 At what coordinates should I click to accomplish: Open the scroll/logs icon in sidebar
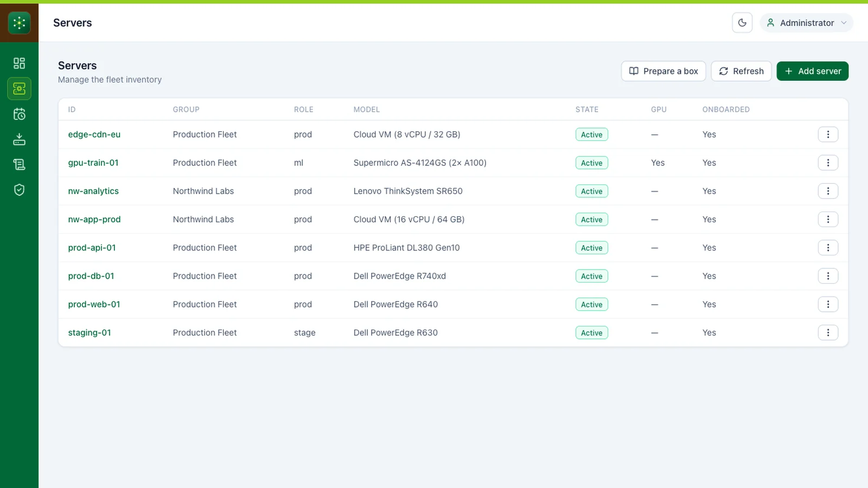[x=19, y=164]
